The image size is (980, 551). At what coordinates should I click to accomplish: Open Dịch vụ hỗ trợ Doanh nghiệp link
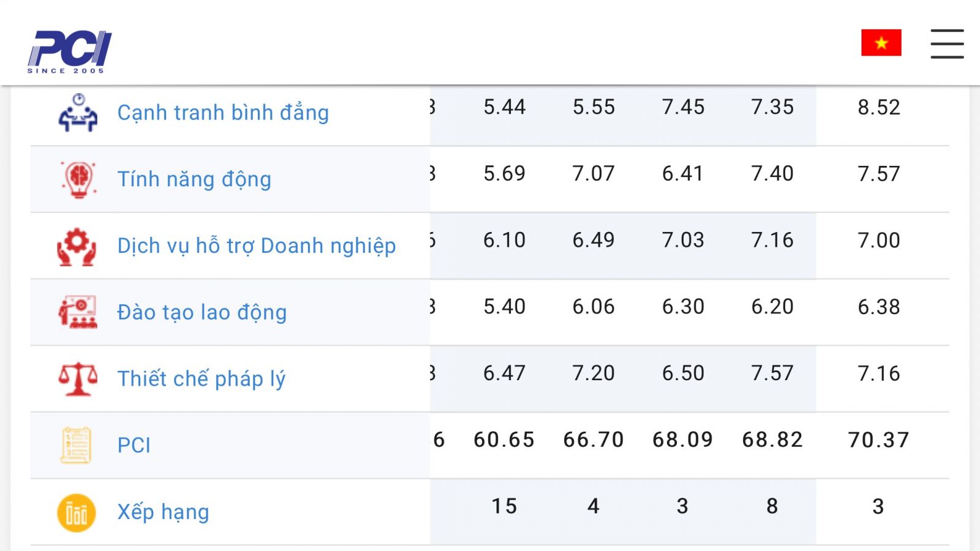pos(257,246)
